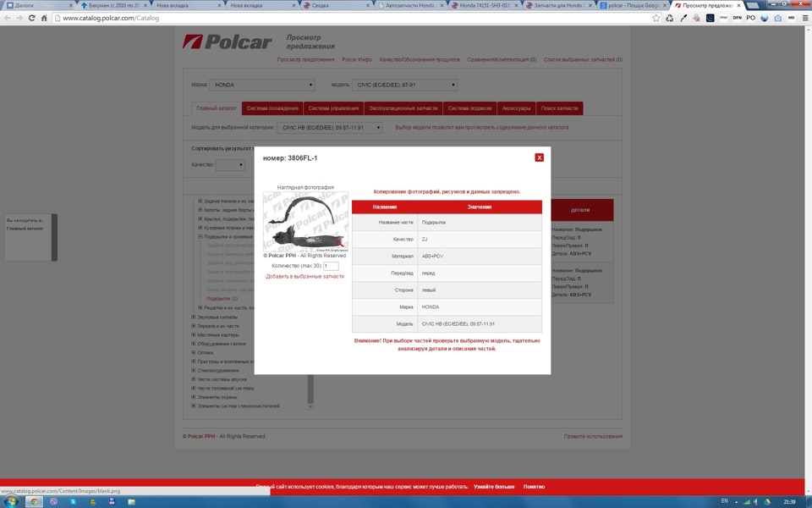Expand the Зеркала и их части node
Screen dimensions: 812x508
194,326
